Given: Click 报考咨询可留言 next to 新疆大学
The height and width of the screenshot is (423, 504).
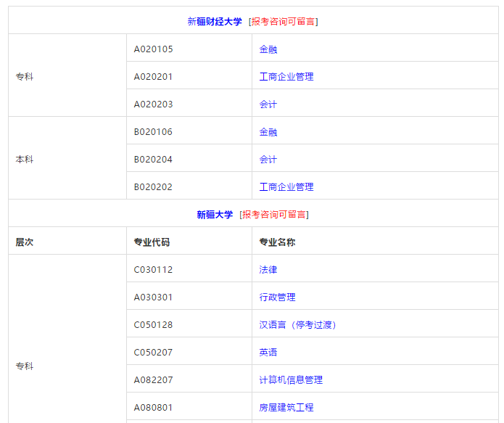Looking at the screenshot, I should click(x=274, y=215).
